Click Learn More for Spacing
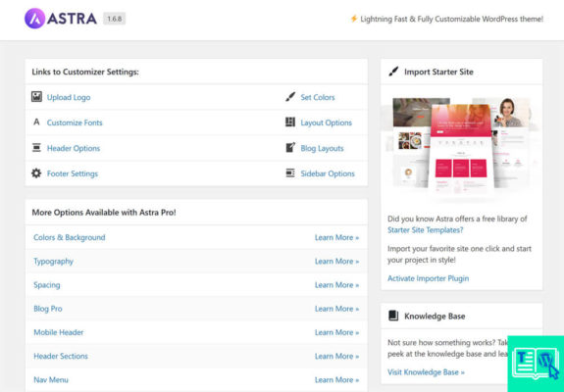The image size is (564, 392). coord(336,285)
